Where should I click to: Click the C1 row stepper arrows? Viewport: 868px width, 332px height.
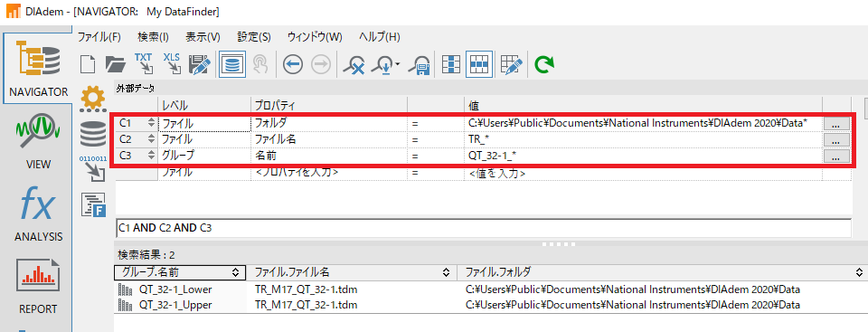coord(151,124)
